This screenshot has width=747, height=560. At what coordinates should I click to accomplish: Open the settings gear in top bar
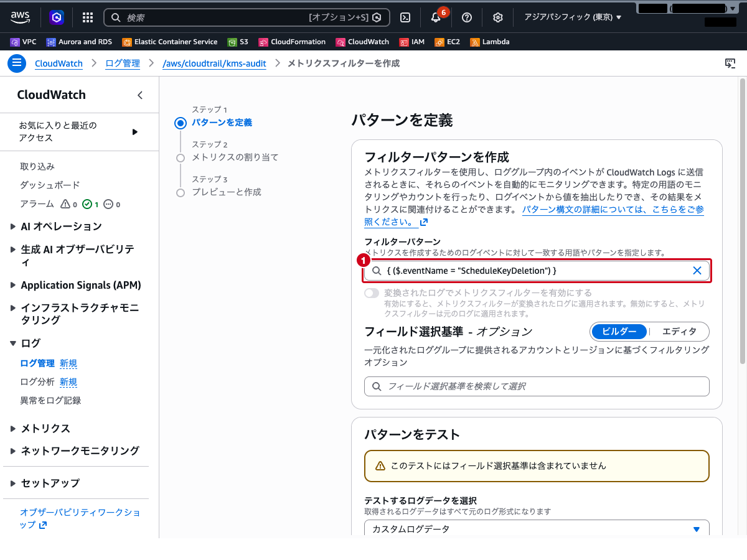(x=498, y=17)
